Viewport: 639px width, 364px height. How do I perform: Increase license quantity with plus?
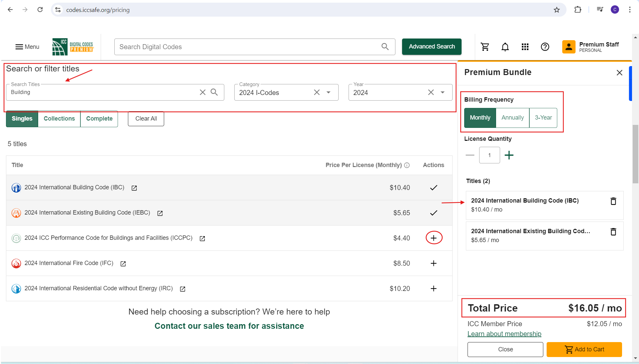pos(509,155)
